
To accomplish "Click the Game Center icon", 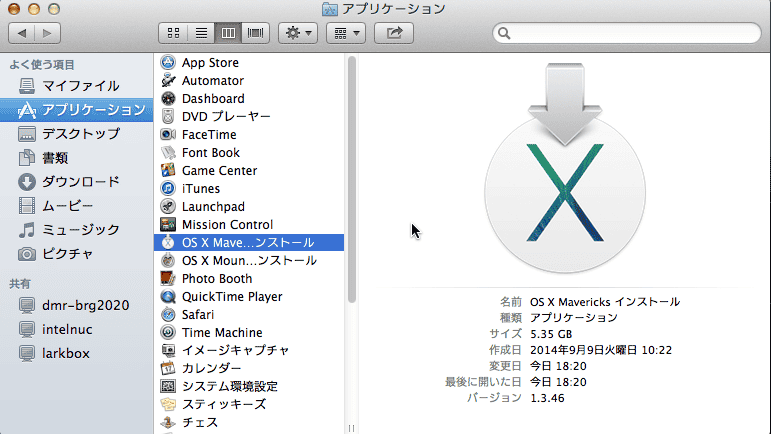I will [168, 170].
